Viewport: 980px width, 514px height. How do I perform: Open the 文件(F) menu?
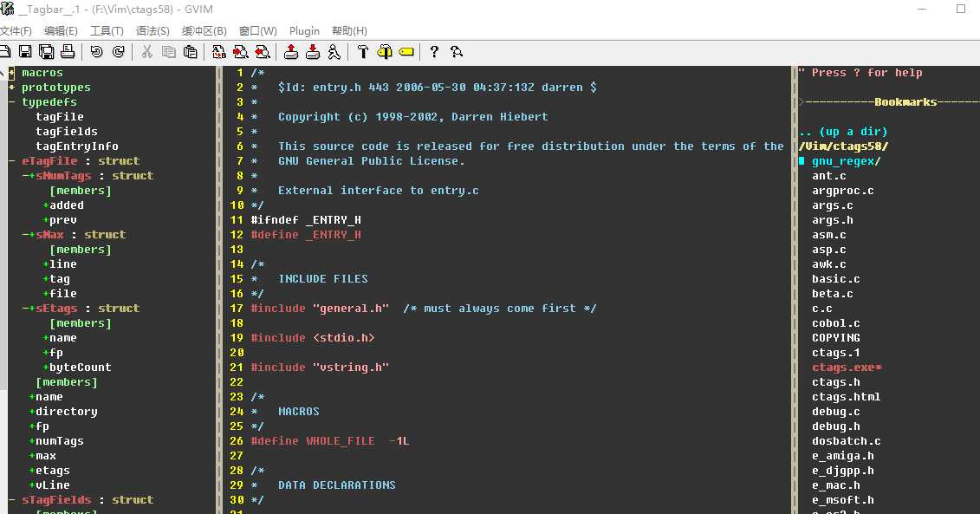[x=16, y=30]
